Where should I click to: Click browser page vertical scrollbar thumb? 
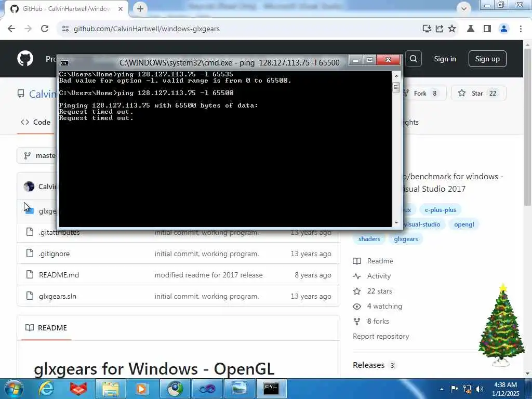(527, 127)
